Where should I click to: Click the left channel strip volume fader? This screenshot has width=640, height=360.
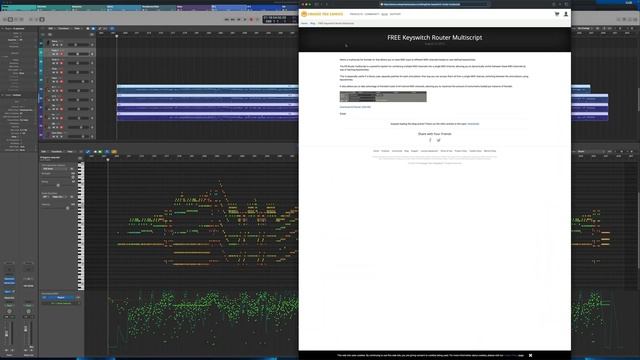(7, 333)
